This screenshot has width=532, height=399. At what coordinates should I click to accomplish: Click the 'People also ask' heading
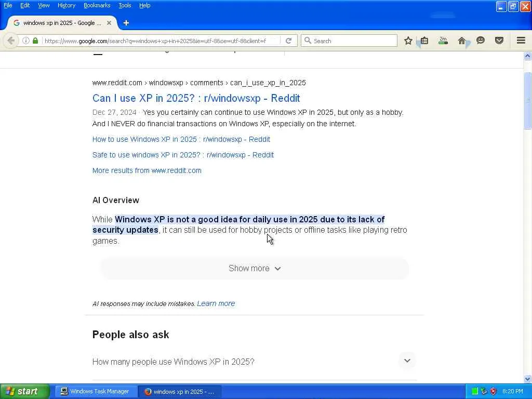pos(130,335)
